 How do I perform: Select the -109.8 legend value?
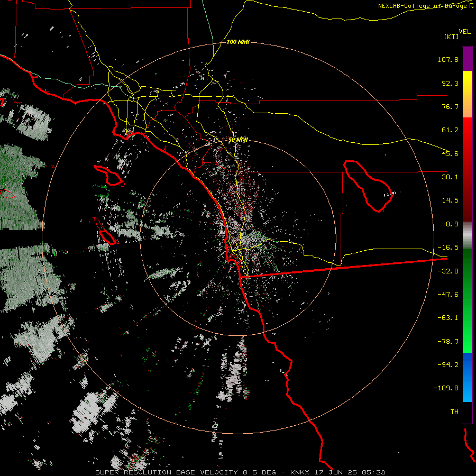point(446,388)
